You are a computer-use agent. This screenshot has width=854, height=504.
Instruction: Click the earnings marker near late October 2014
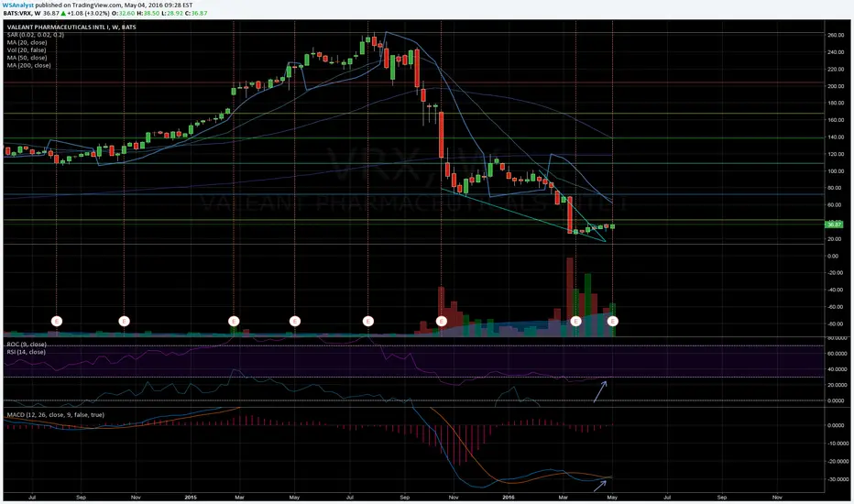(125, 321)
